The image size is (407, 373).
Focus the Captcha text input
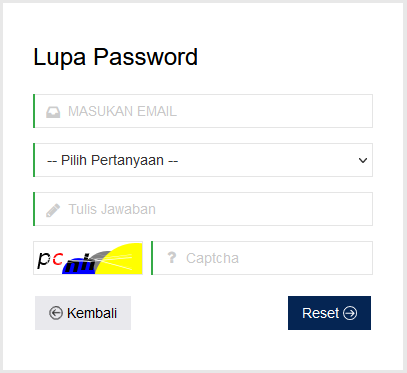coord(262,258)
